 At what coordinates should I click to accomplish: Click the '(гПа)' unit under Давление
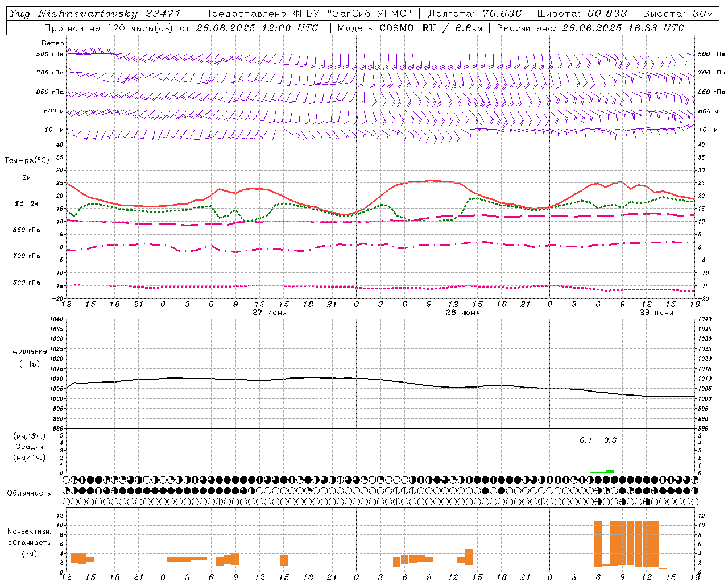coord(30,364)
